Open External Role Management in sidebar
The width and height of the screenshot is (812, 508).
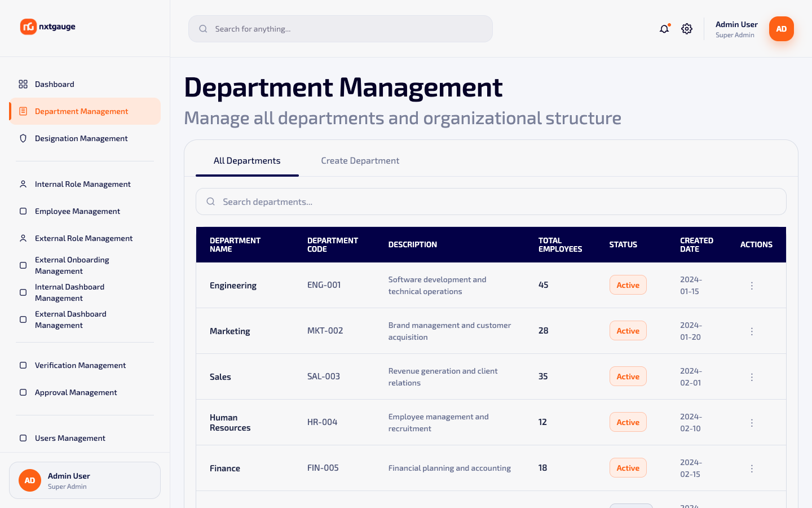point(85,238)
